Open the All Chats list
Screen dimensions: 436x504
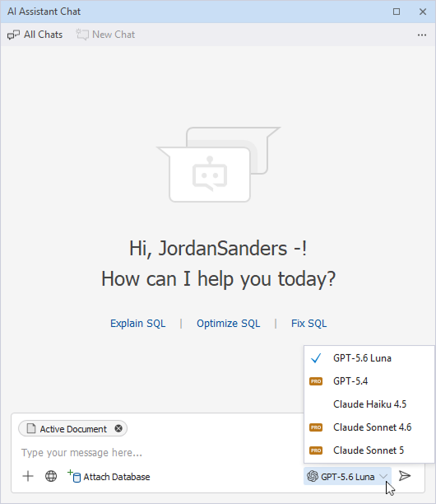35,35
